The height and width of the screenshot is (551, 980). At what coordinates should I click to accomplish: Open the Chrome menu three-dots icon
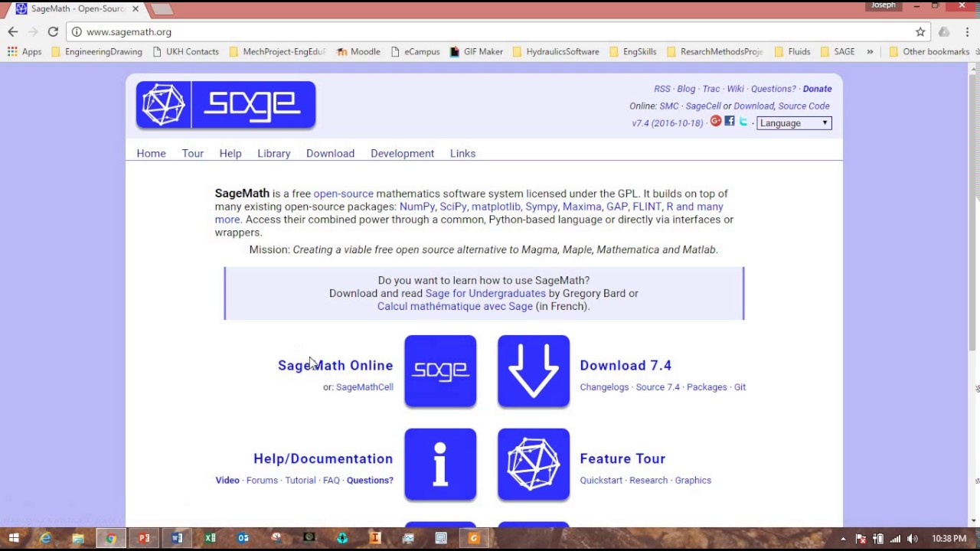click(x=966, y=31)
